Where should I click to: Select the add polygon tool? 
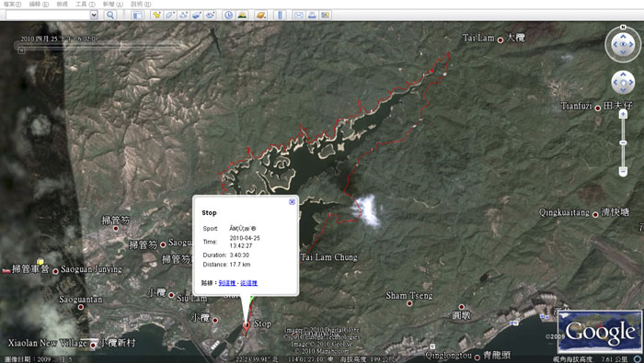click(169, 16)
